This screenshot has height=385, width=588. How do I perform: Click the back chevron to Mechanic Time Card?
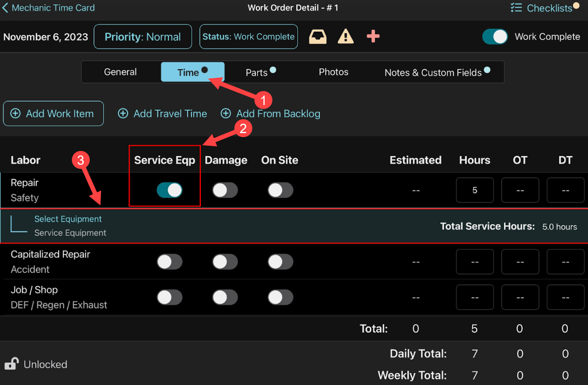pos(5,8)
